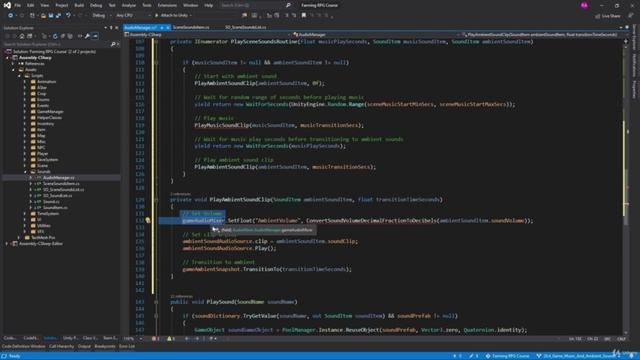Select the Solution Farming RPG Course node
640x360 pixels.
tap(54, 52)
